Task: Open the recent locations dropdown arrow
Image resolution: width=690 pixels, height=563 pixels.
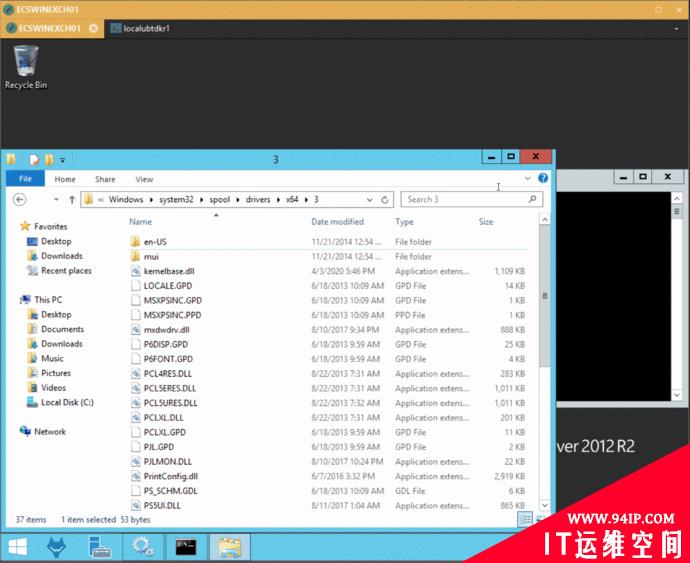Action: pyautogui.click(x=56, y=200)
